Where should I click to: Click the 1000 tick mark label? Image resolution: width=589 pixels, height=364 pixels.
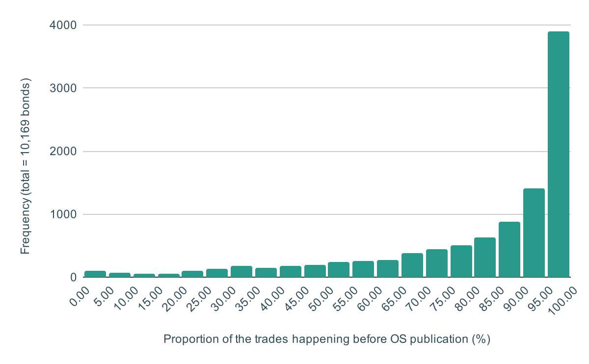click(x=64, y=213)
